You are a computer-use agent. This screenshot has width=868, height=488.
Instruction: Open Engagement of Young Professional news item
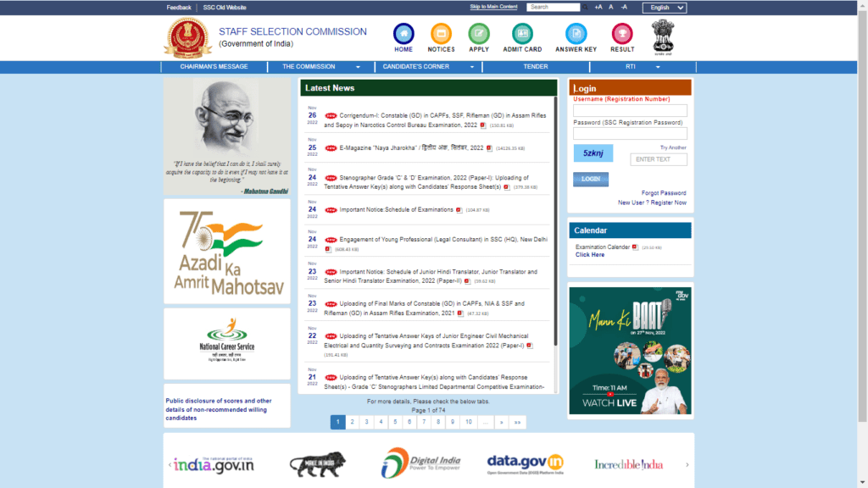tap(442, 240)
